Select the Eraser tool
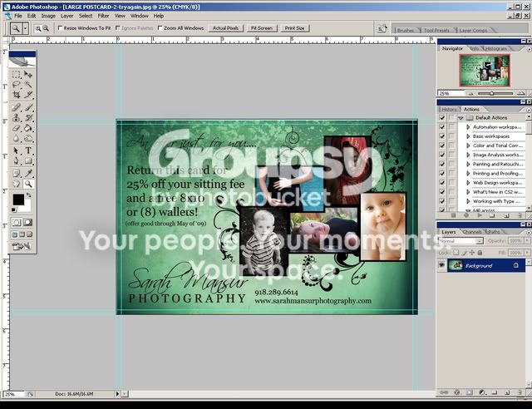 click(16, 128)
